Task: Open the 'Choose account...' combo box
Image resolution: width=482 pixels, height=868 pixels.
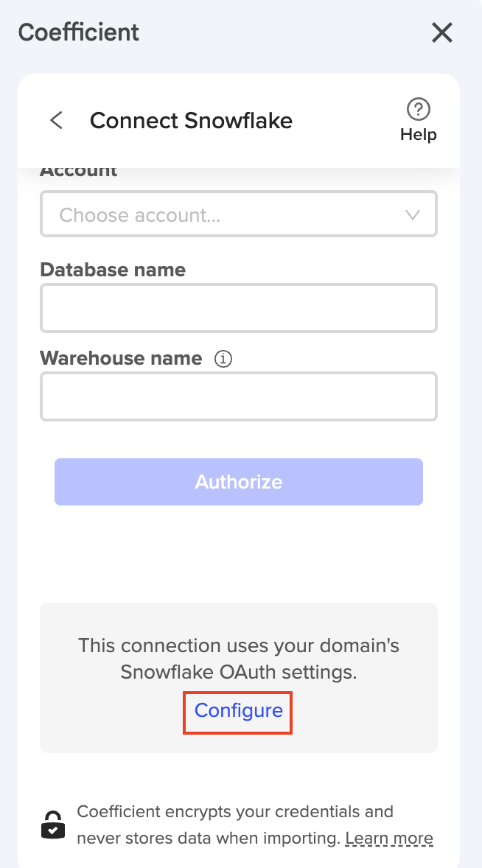Action: (x=221, y=215)
